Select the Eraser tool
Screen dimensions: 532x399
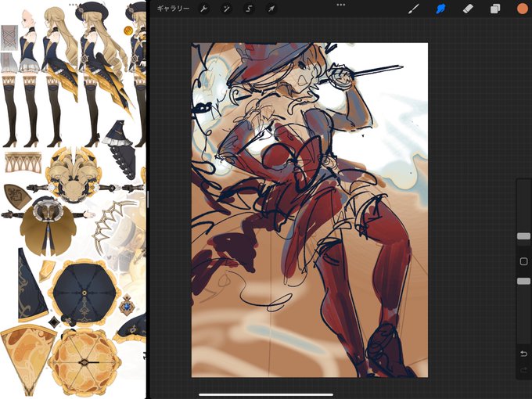(468, 9)
